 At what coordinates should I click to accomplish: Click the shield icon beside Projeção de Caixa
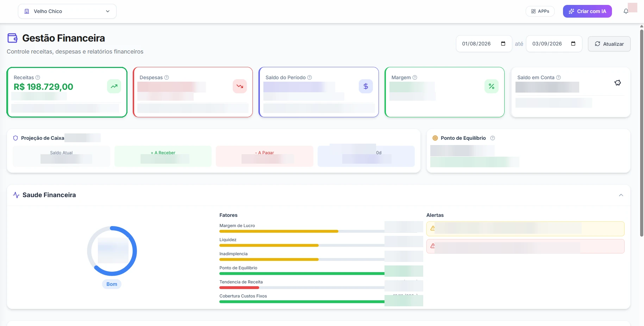[x=15, y=138]
